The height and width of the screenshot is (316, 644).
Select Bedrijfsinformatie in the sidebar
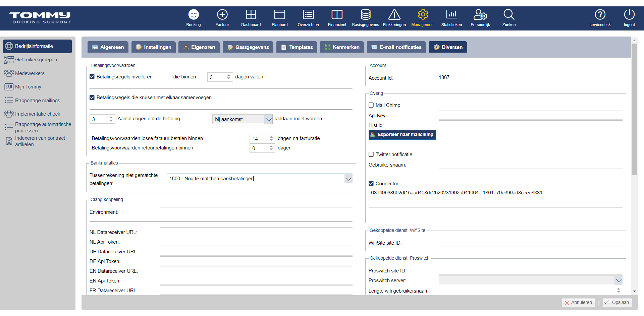(x=37, y=46)
